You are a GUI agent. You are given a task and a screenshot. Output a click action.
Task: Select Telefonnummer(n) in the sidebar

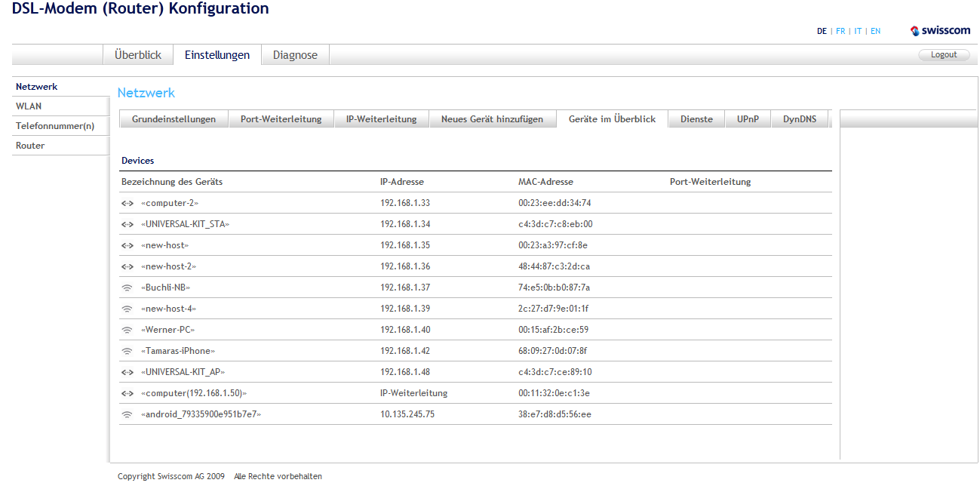pos(55,126)
